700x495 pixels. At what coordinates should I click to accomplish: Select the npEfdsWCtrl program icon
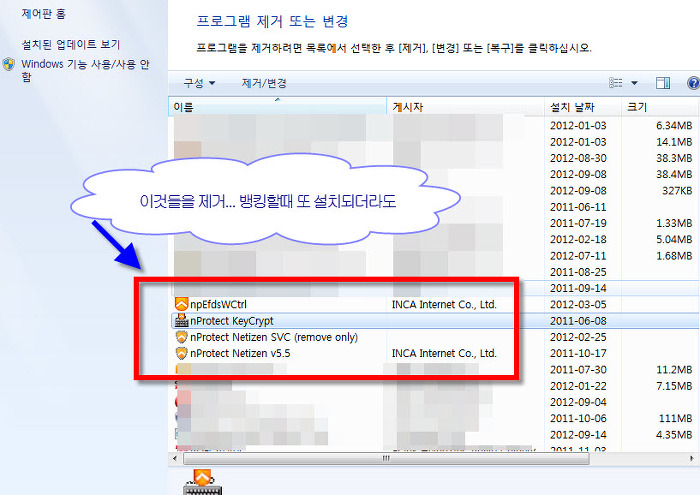point(181,304)
